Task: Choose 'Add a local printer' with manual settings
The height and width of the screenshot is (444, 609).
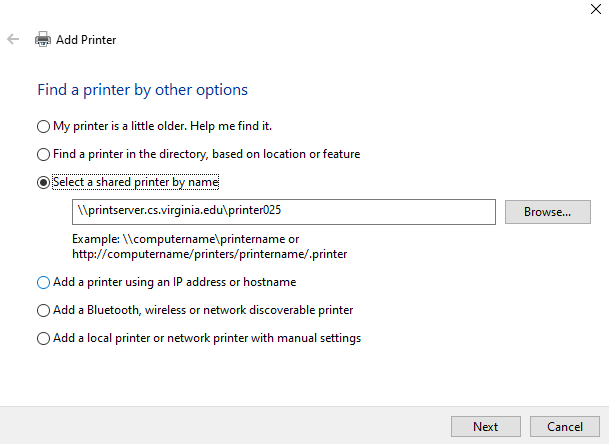Action: tap(43, 338)
